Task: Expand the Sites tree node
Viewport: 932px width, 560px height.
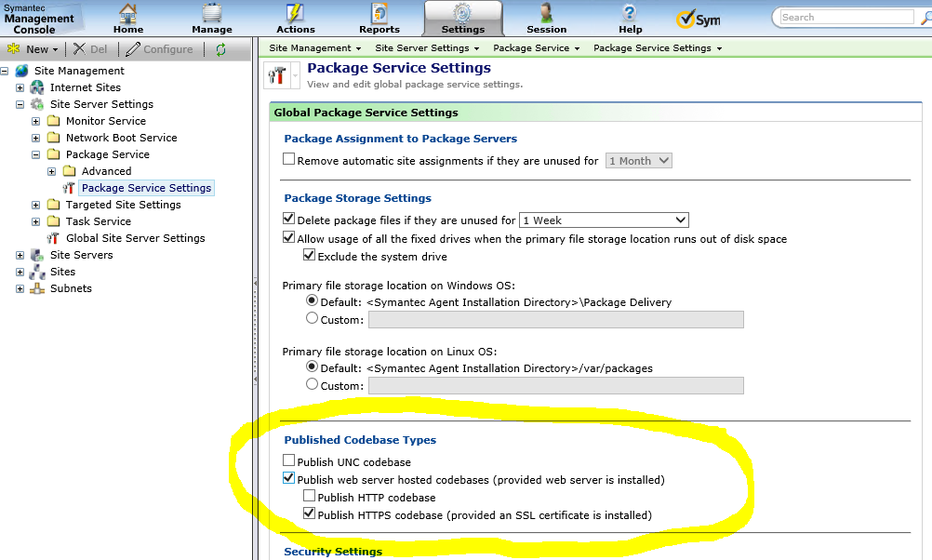Action: coord(20,272)
